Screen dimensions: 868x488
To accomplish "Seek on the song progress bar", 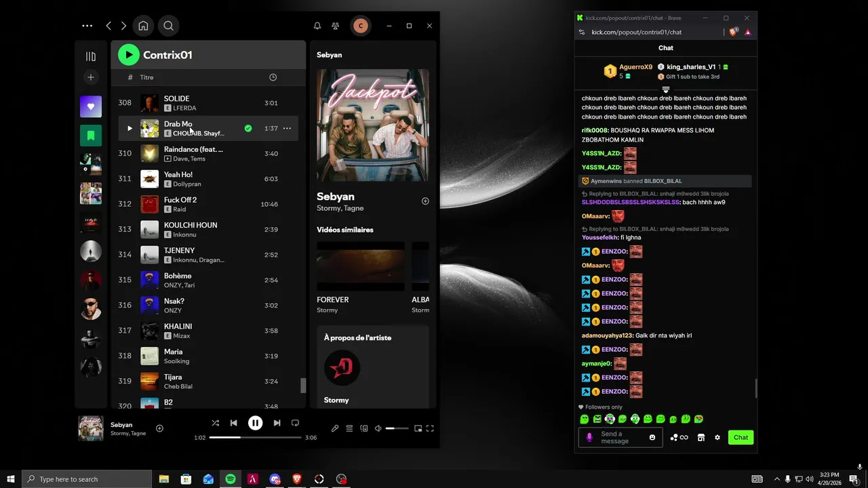I will click(255, 438).
